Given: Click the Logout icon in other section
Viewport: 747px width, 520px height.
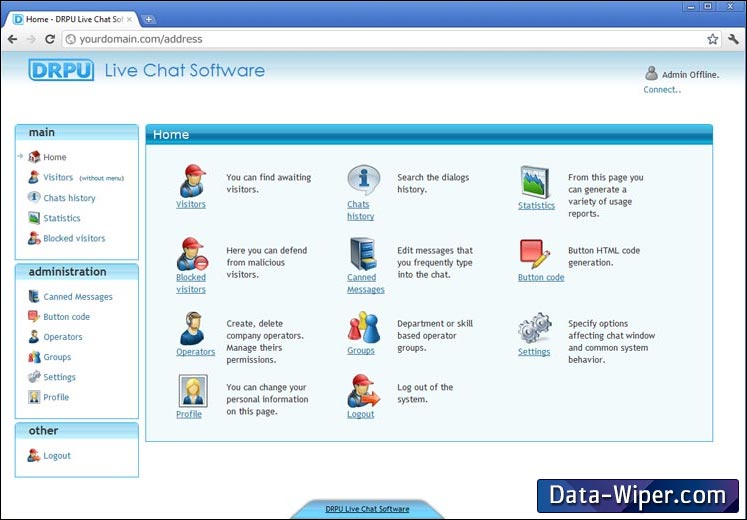Looking at the screenshot, I should pos(34,455).
